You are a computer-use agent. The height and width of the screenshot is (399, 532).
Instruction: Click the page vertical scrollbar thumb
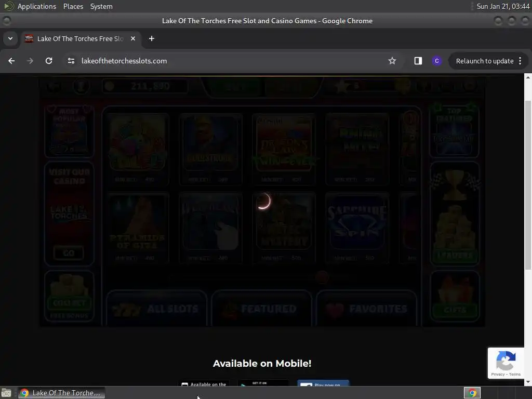(528, 185)
